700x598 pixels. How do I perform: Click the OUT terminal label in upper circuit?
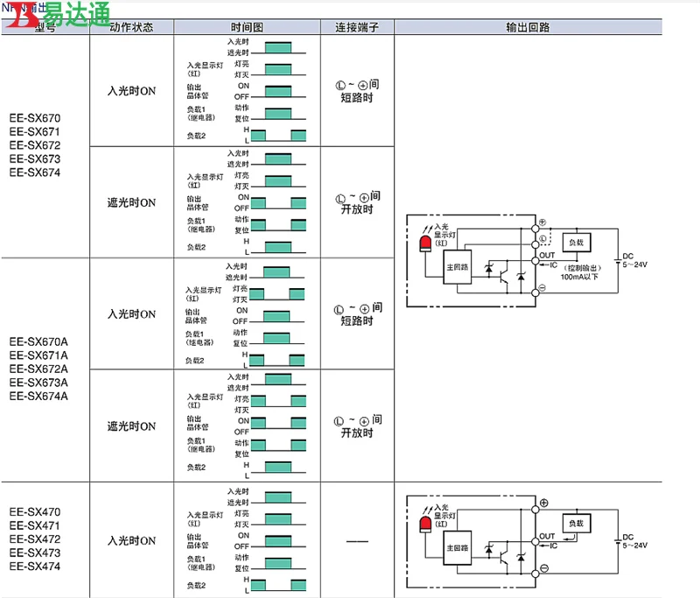pyautogui.click(x=547, y=256)
